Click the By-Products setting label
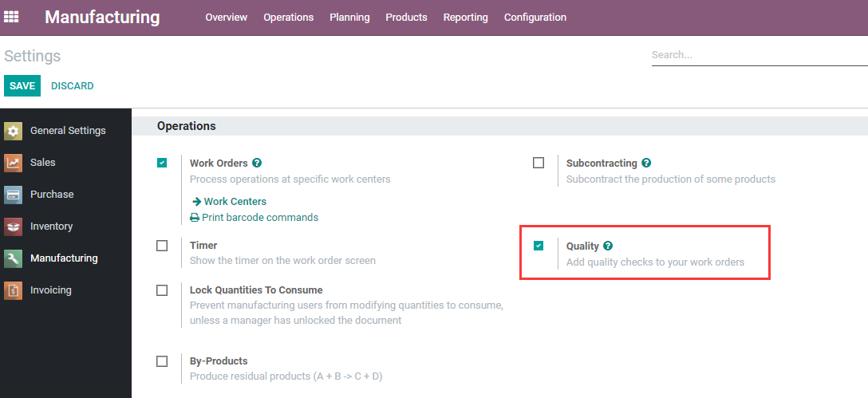 tap(219, 361)
